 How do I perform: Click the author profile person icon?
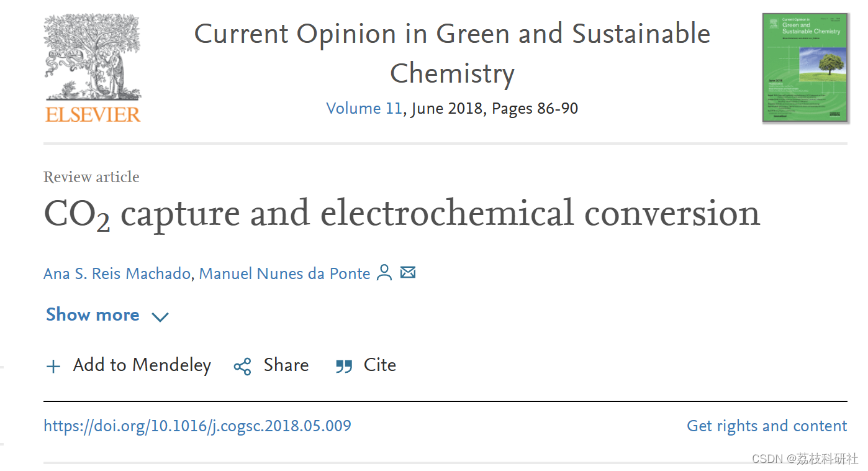tap(384, 273)
